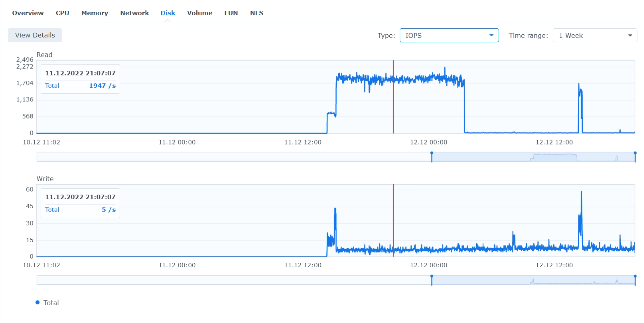This screenshot has height=323, width=644.
Task: Click the Read chart 2,496 axis value
Action: 25,60
